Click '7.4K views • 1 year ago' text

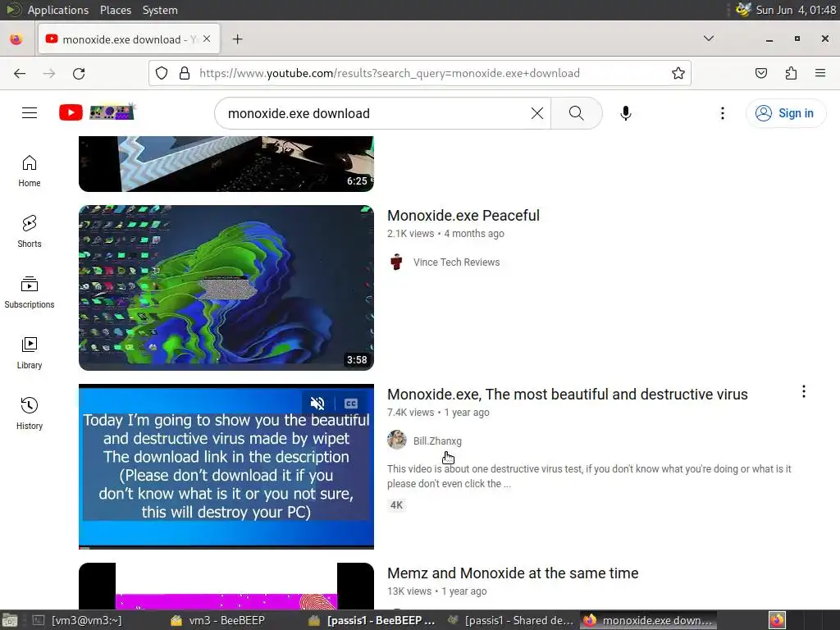438,413
